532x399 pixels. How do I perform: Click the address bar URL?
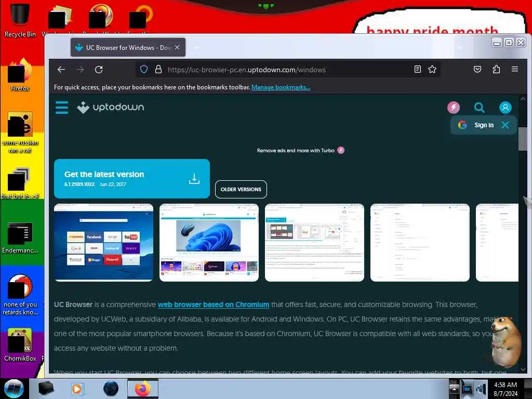[247, 70]
